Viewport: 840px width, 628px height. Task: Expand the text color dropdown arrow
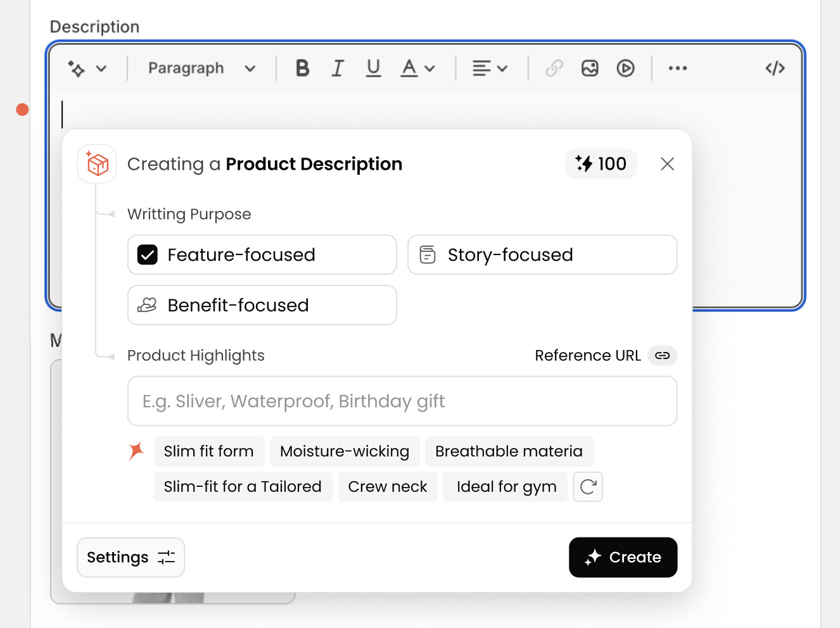tap(430, 68)
